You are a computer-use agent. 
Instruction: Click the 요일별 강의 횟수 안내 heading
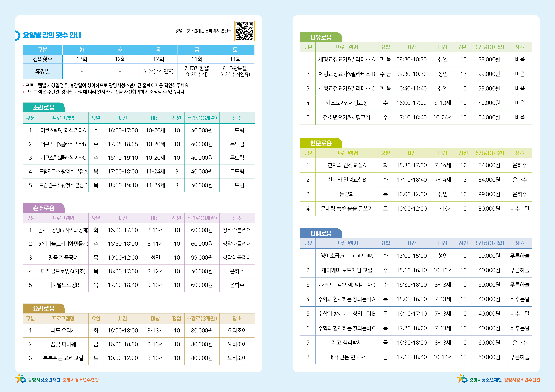(x=52, y=35)
